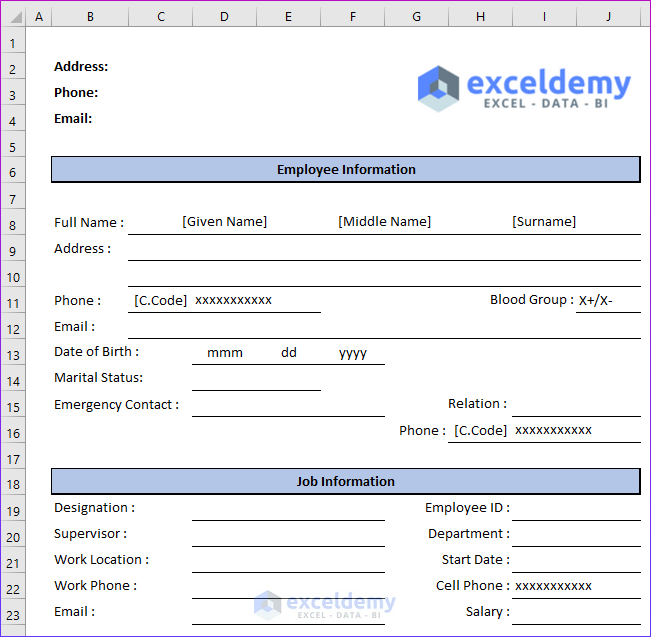Select column G header
651x637 pixels.
pyautogui.click(x=416, y=17)
